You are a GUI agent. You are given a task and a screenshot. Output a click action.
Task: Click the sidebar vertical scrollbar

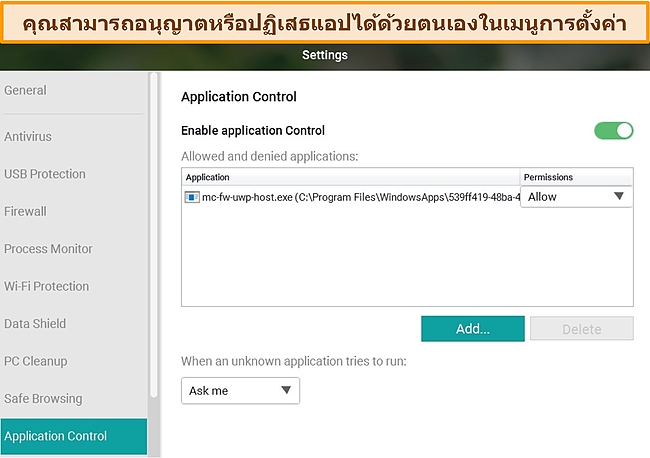(x=154, y=235)
